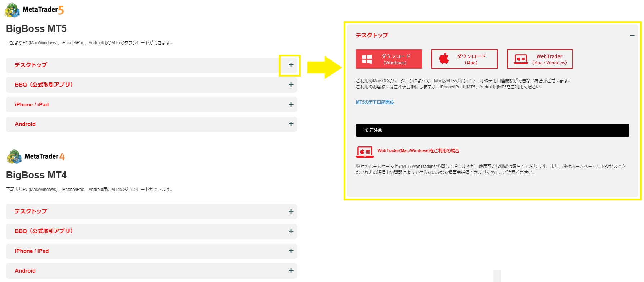Click MT5 download description text under heading
The image size is (644, 282).
(x=90, y=43)
